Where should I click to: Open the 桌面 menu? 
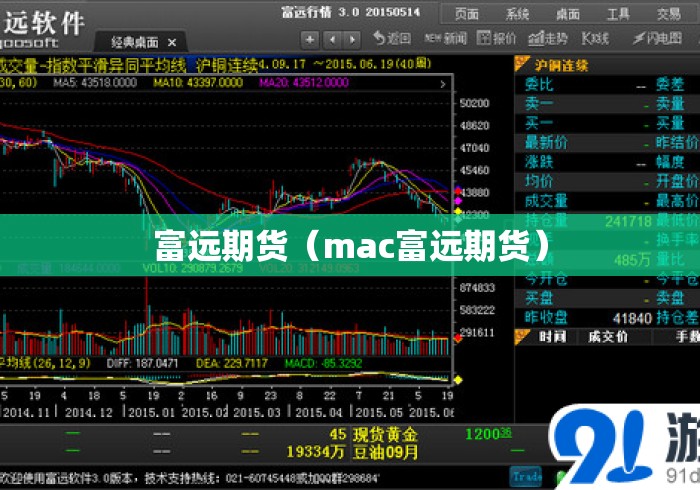point(567,14)
